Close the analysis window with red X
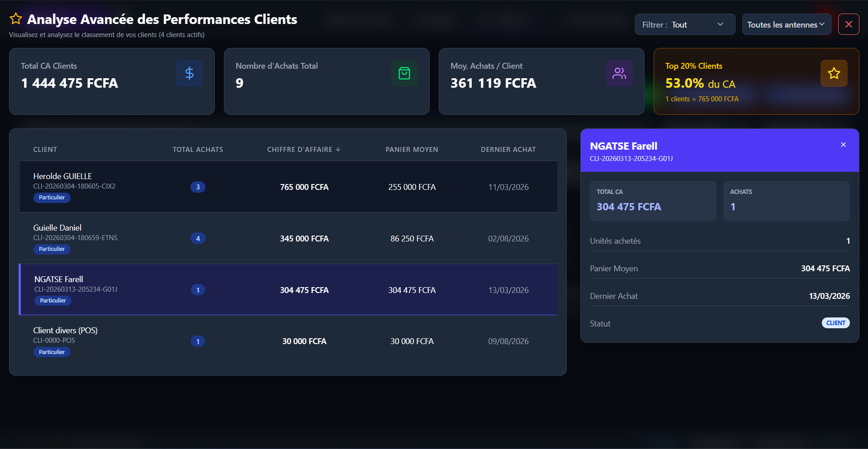868x449 pixels. 849,24
